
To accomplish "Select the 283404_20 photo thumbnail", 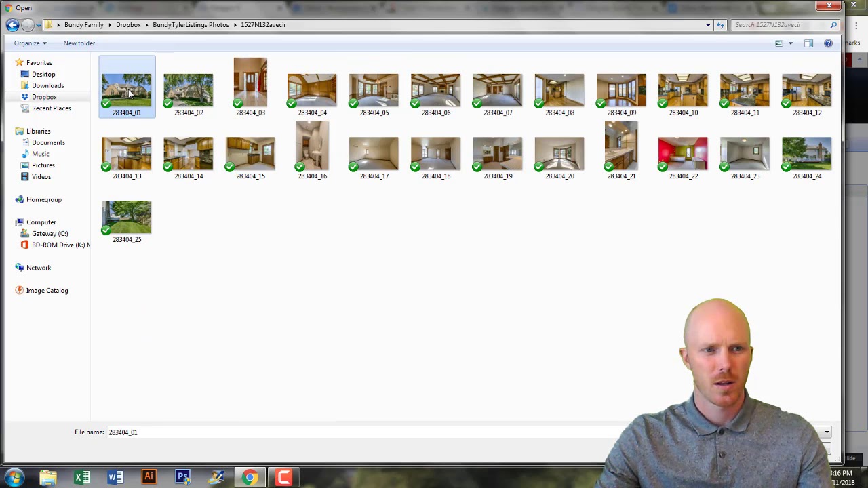I will pyautogui.click(x=559, y=154).
